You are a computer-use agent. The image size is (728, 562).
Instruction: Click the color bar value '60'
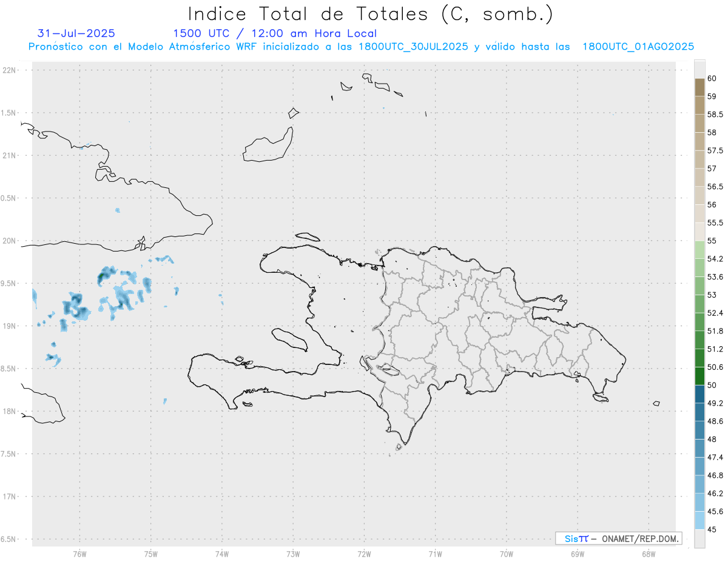tap(712, 79)
